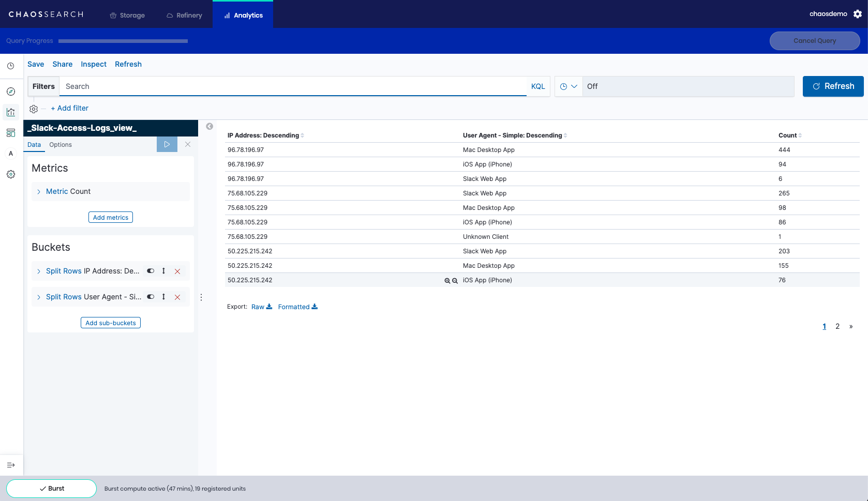Click Share in the top menu

[x=63, y=64]
